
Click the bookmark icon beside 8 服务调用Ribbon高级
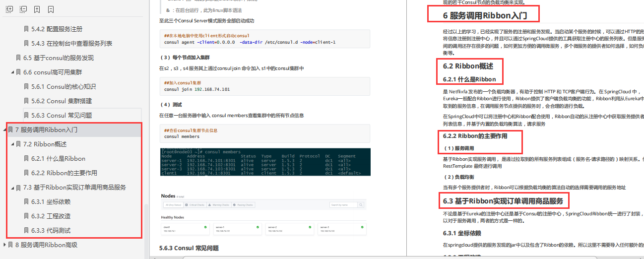pyautogui.click(x=10, y=245)
